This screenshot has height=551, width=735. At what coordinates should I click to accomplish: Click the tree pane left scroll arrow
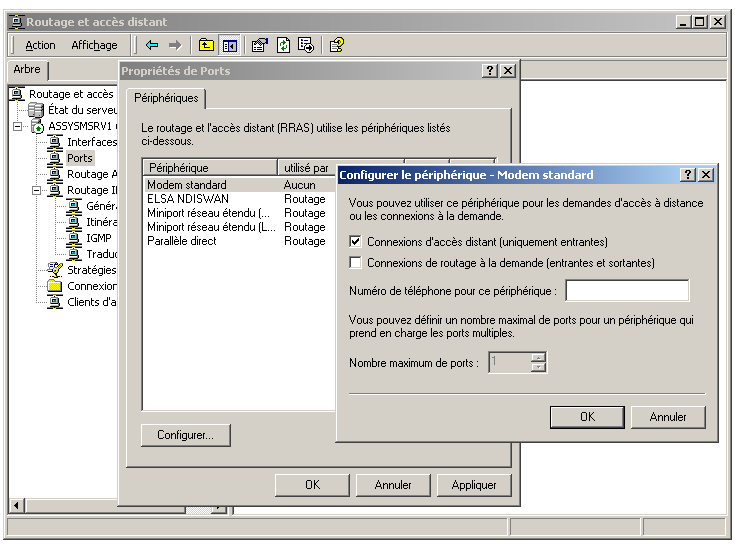point(17,506)
